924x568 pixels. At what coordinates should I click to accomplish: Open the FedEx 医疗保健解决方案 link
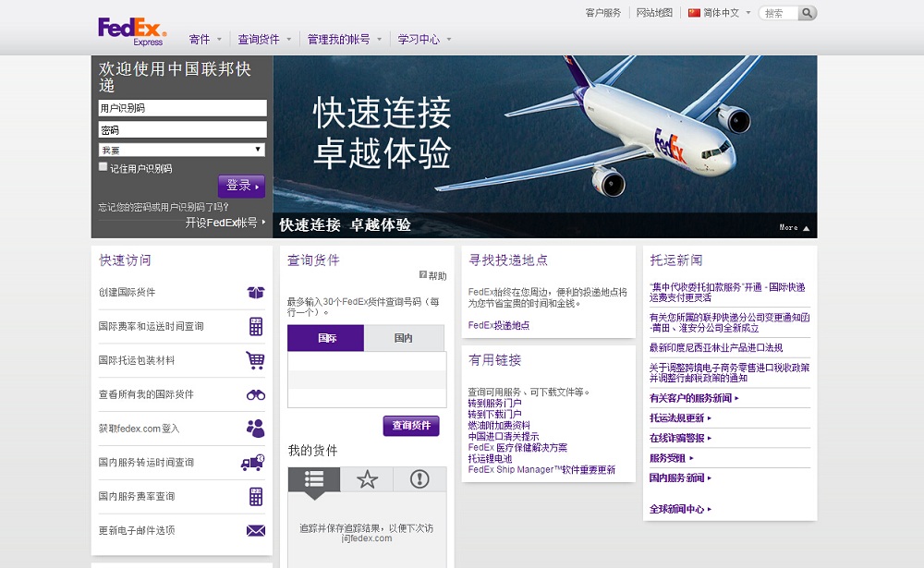tap(517, 448)
